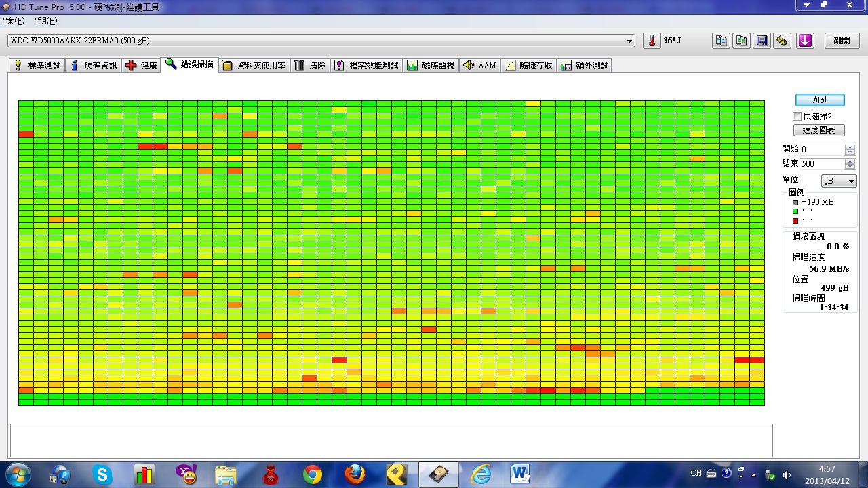Decrease the 結束 end value with down arrow
The height and width of the screenshot is (488, 868).
click(850, 166)
